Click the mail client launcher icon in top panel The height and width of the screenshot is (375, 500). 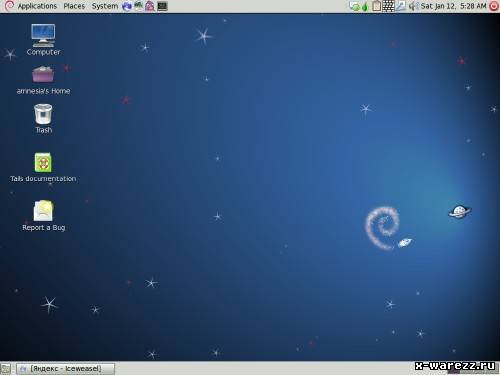point(139,6)
